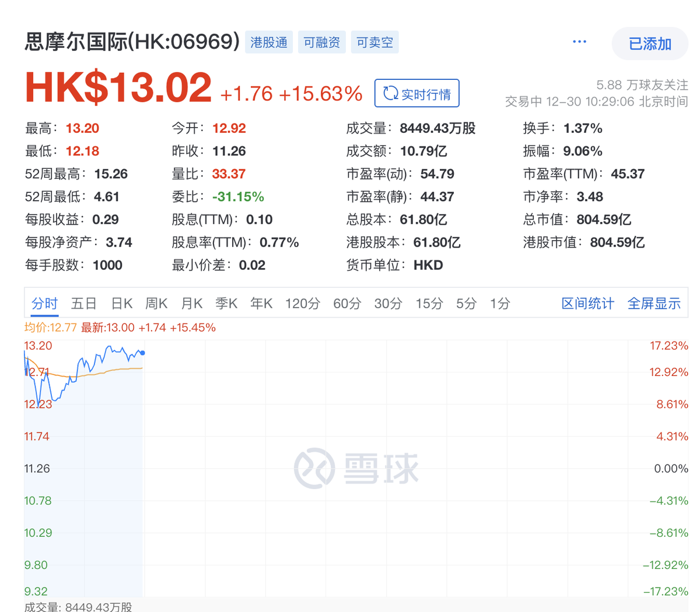Click the 成交量 value 8449.43万股 in stats

tap(437, 128)
